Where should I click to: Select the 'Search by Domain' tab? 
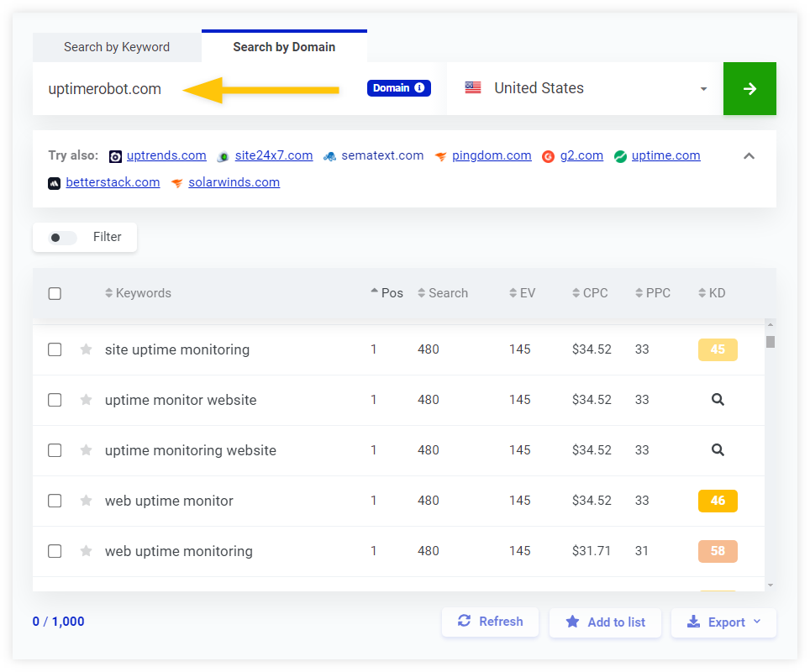pyautogui.click(x=283, y=47)
